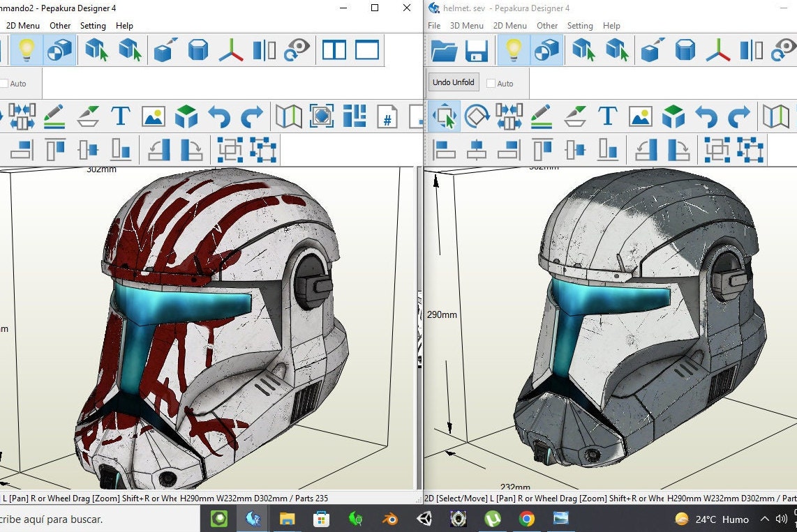Image resolution: width=797 pixels, height=532 pixels.
Task: Open Help menu in helmet.sev window
Action: click(611, 25)
